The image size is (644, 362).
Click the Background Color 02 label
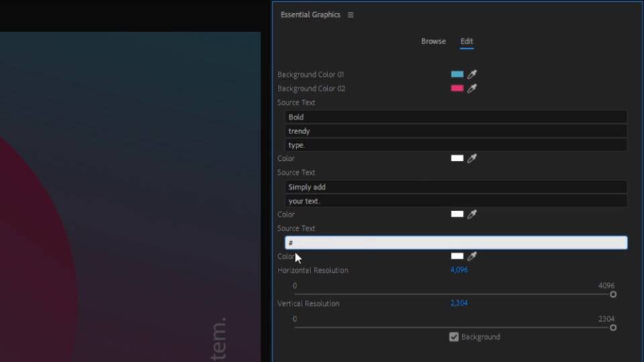click(x=311, y=88)
